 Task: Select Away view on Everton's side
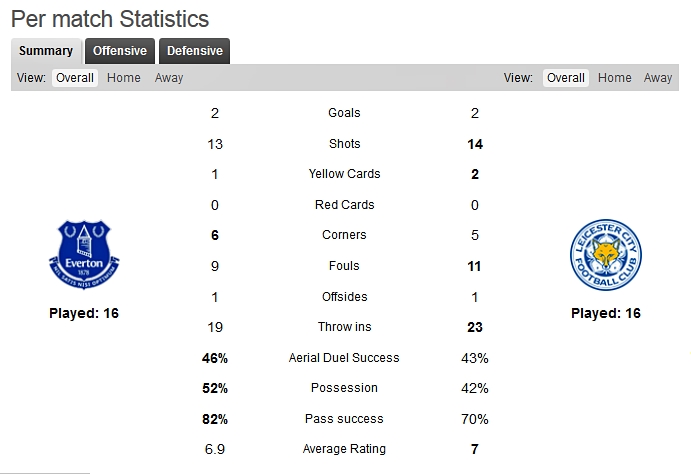(169, 78)
